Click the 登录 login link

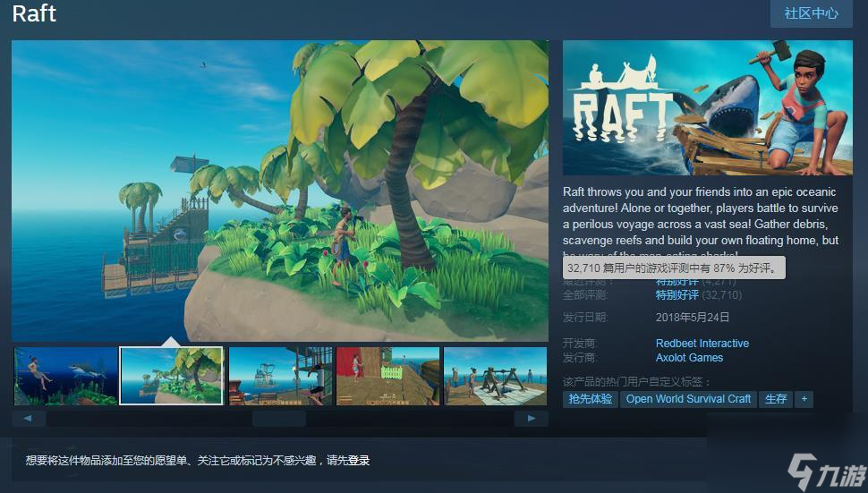tap(359, 461)
